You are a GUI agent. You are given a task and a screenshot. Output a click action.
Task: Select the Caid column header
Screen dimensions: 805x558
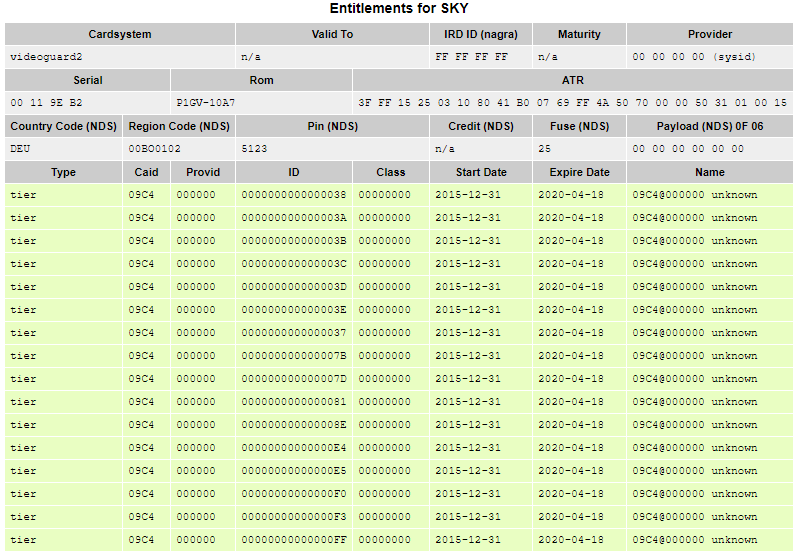click(x=146, y=172)
